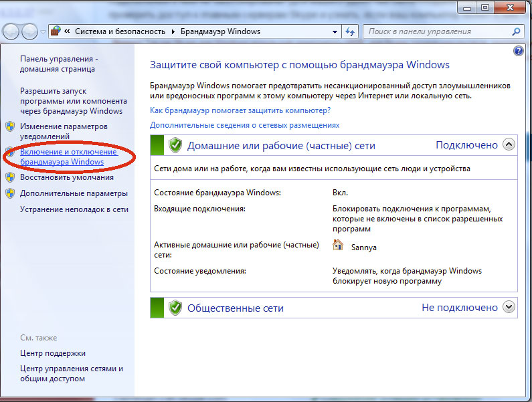Image resolution: width=532 pixels, height=402 pixels.
Task: Open 'Устранение неполадок в сети' link
Action: (x=74, y=209)
